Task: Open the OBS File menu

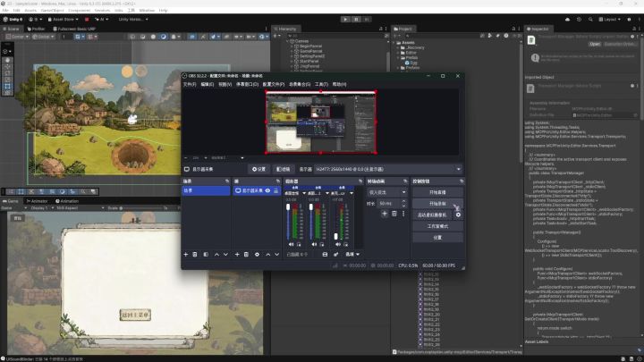Action: pos(190,84)
